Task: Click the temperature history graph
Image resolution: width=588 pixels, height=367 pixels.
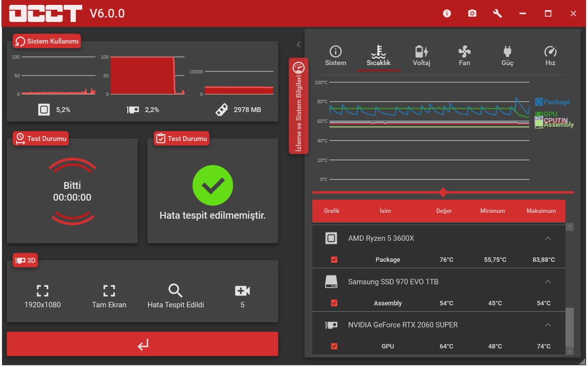Action: pos(429,131)
